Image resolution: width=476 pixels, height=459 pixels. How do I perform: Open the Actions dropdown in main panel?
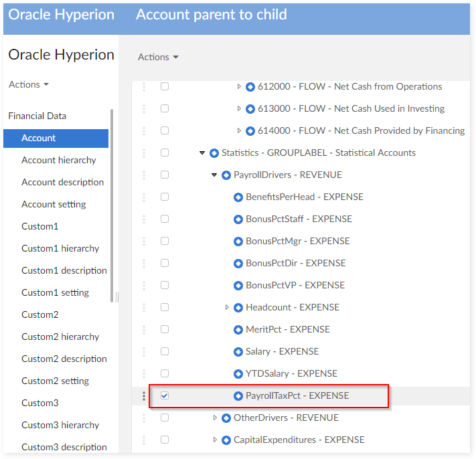point(158,58)
